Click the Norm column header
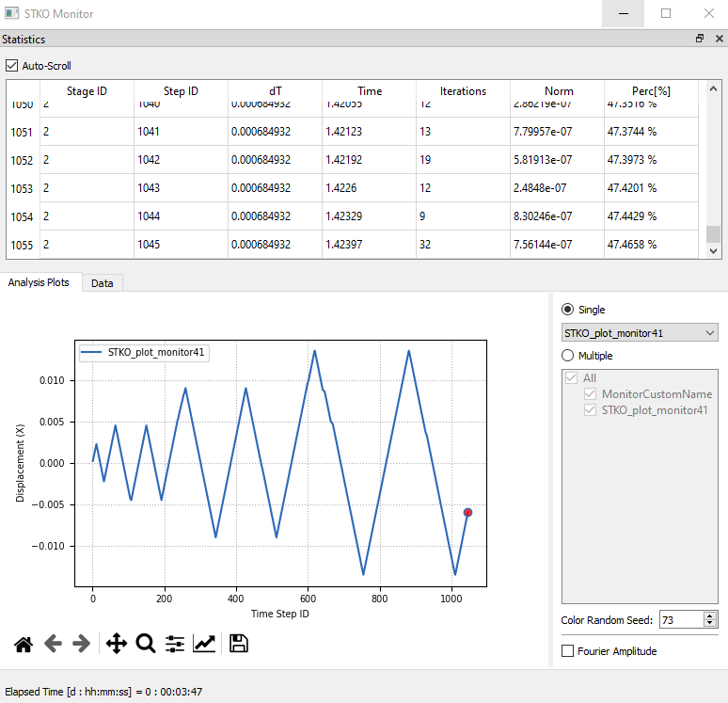Image resolution: width=728 pixels, height=703 pixels. click(559, 91)
